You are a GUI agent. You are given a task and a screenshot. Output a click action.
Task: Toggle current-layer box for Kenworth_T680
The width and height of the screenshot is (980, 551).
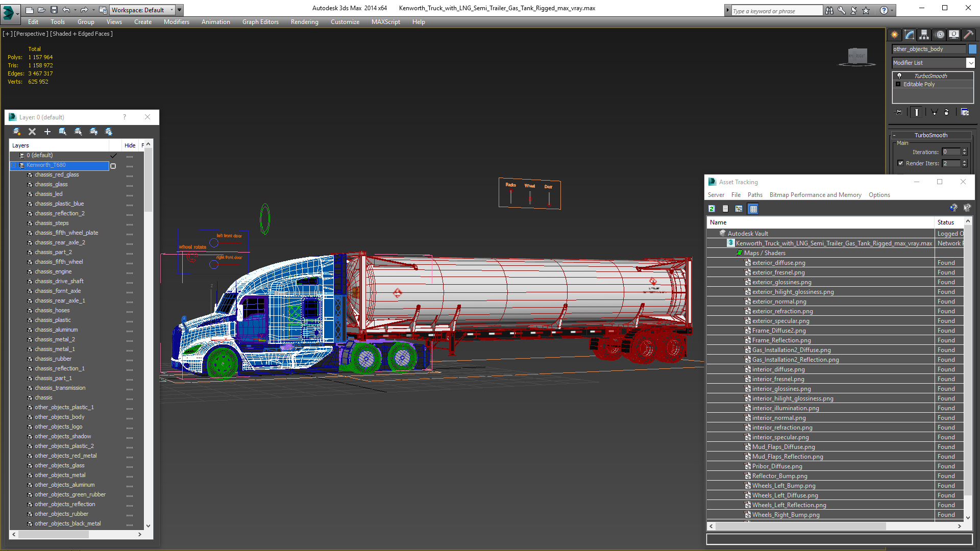pyautogui.click(x=113, y=166)
